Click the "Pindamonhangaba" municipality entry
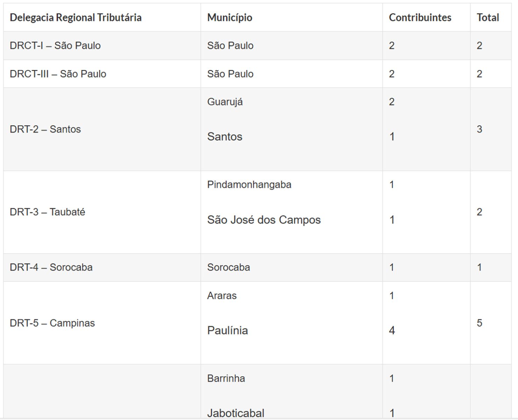This screenshot has height=420, width=518. tap(249, 184)
